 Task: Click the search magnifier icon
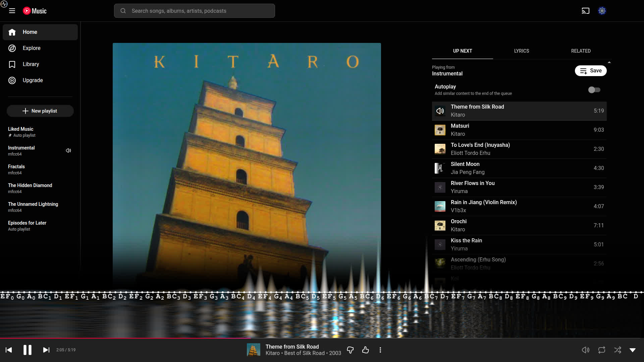pos(123,11)
